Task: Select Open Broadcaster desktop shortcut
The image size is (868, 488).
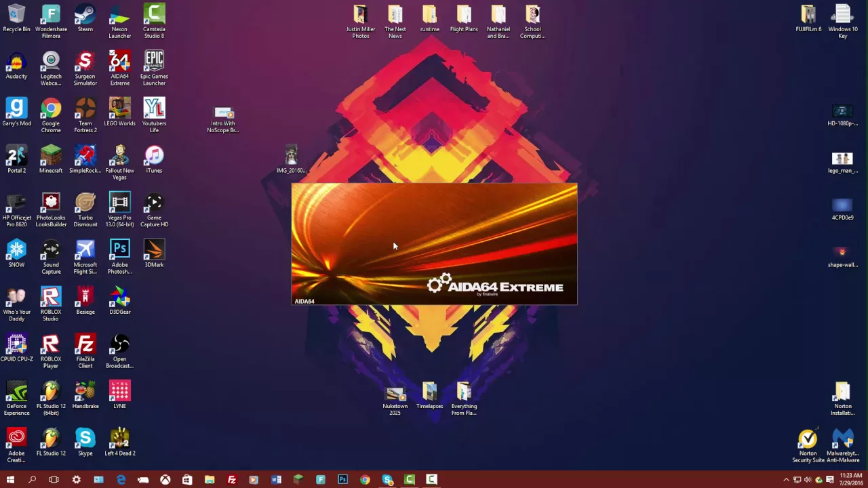Action: tap(119, 352)
